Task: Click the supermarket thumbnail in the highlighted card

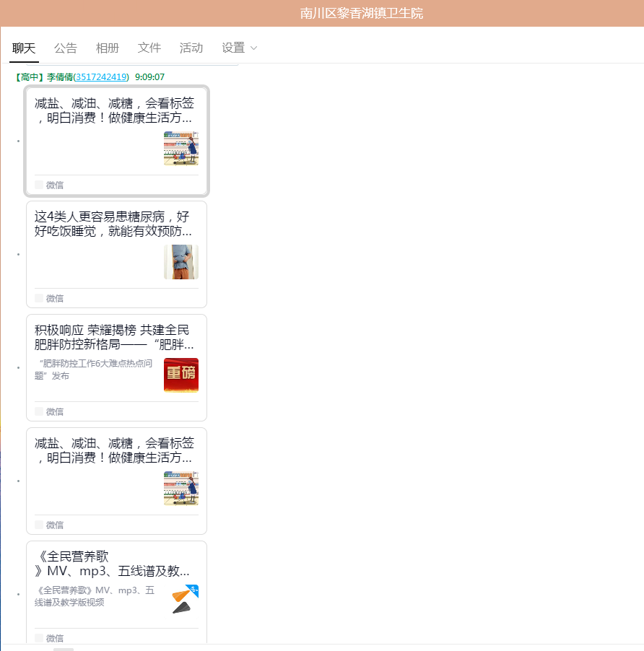Action: click(x=180, y=149)
